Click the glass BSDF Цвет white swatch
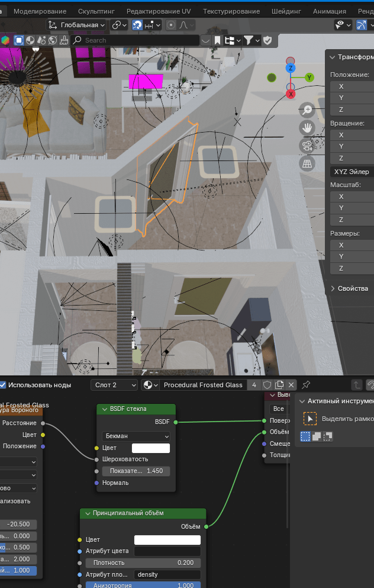The image size is (374, 588). 151,448
